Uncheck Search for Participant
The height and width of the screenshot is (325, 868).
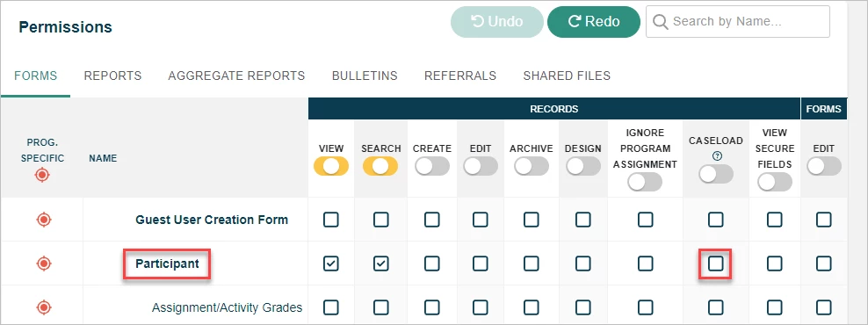381,264
